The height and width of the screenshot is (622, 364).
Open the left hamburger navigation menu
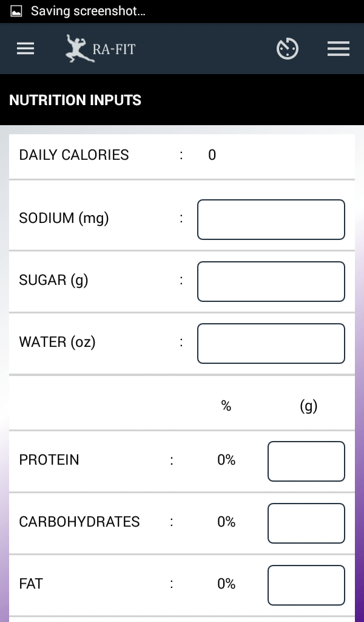pyautogui.click(x=25, y=49)
